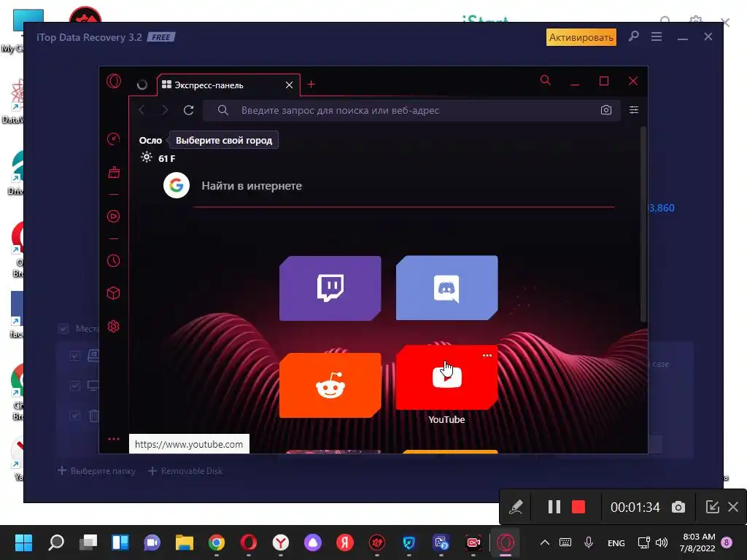Close the recorder toolbar
Image resolution: width=747 pixels, height=560 pixels.
(733, 507)
